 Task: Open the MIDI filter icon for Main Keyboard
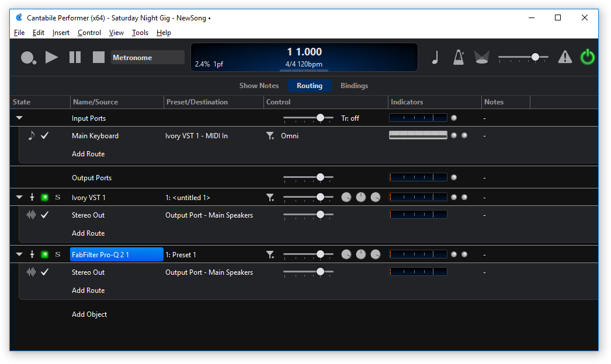[270, 135]
